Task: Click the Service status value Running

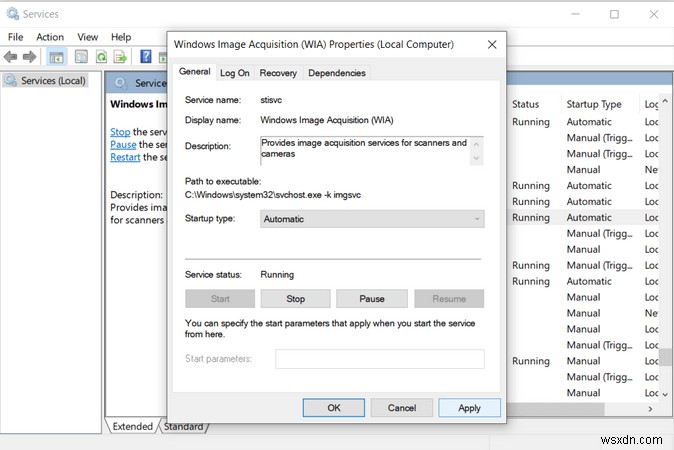Action: tap(277, 275)
